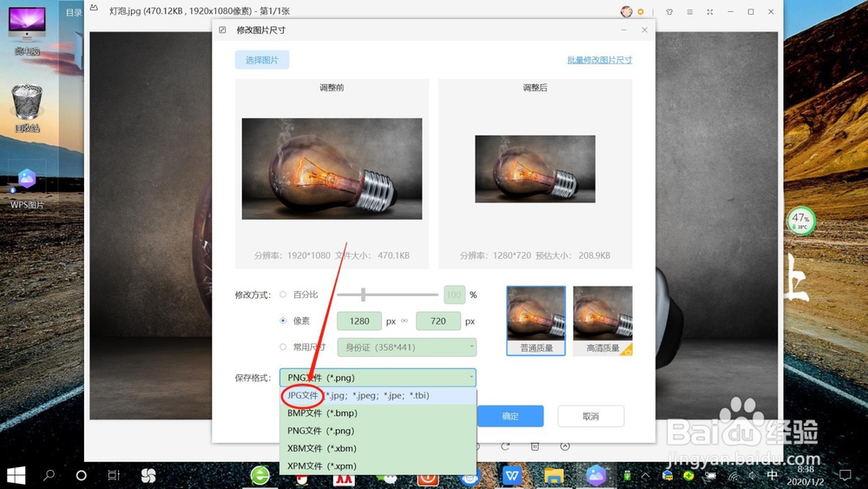Click the 中 input method indicator
Viewport: 868px width, 489px height.
click(773, 475)
